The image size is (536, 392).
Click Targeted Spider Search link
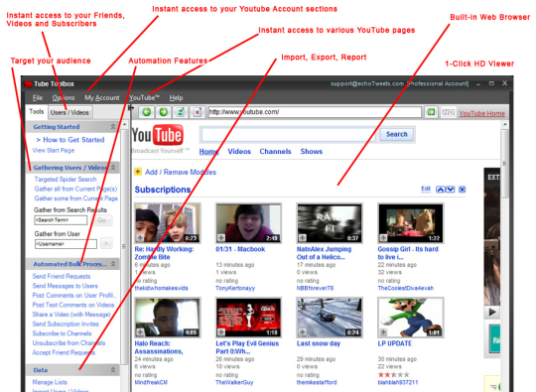(66, 179)
